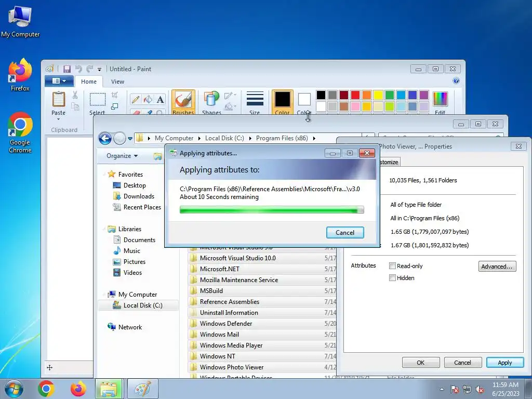Pick the yellow palette color
The height and width of the screenshot is (399, 532).
pyautogui.click(x=378, y=95)
